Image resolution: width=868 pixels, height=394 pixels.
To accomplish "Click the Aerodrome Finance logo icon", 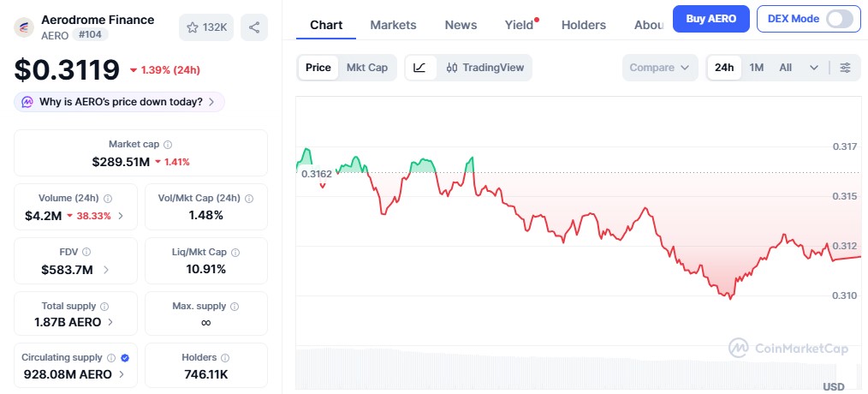I will click(24, 27).
